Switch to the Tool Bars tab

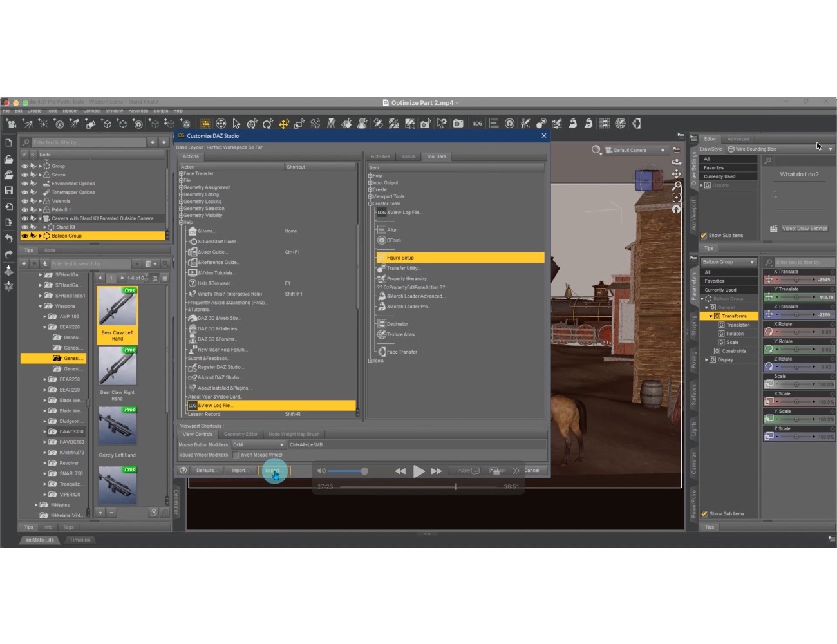436,156
